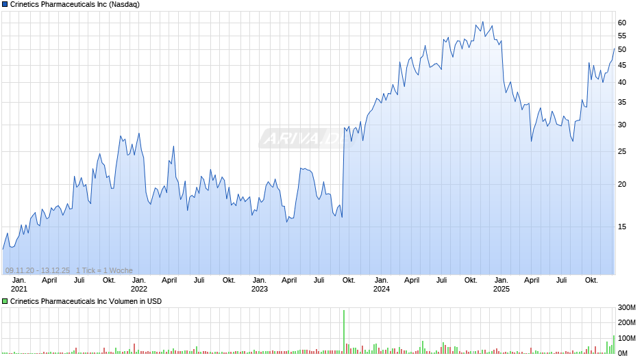
Task: Click the green legend square for volume chart
Action: pyautogui.click(x=5, y=301)
